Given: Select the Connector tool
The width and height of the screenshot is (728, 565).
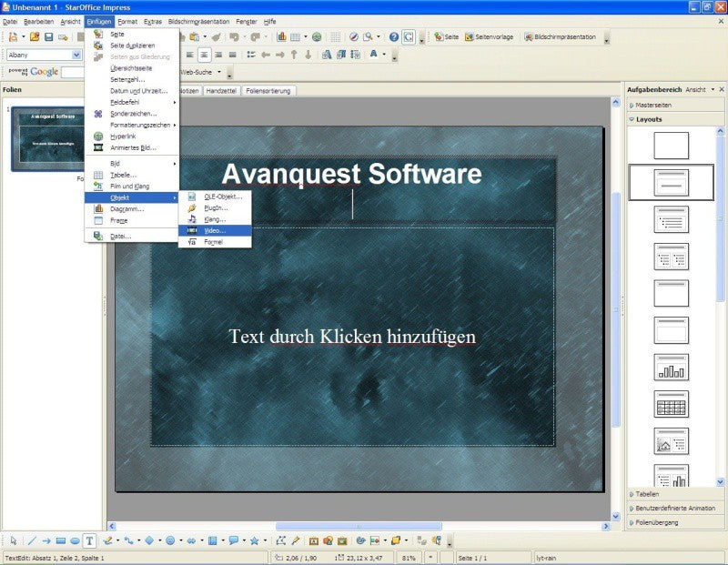Looking at the screenshot, I should 128,540.
